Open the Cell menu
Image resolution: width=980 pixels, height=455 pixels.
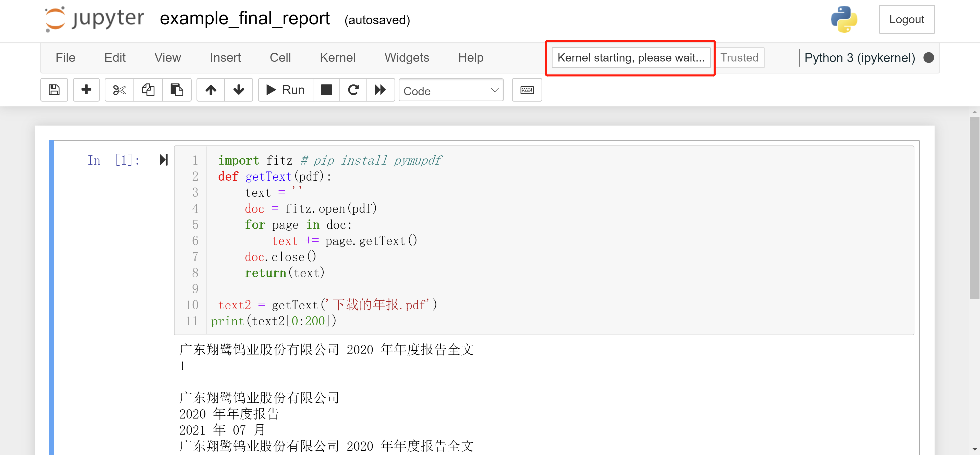click(280, 57)
